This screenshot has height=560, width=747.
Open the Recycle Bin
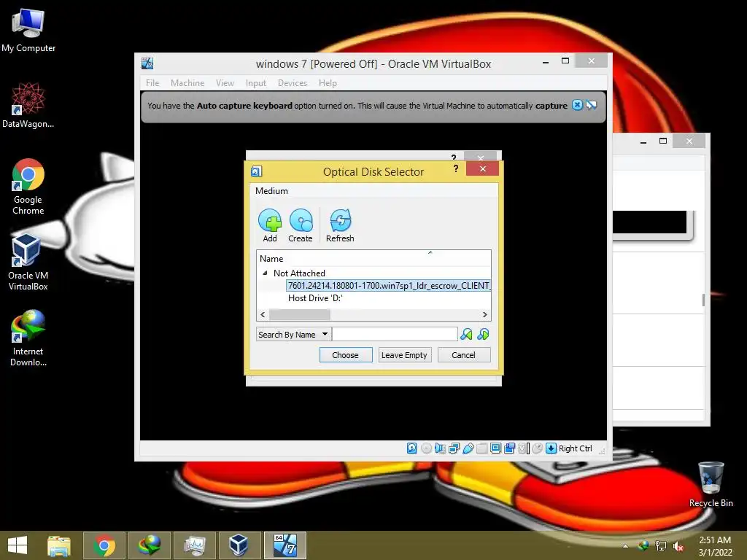click(x=711, y=484)
